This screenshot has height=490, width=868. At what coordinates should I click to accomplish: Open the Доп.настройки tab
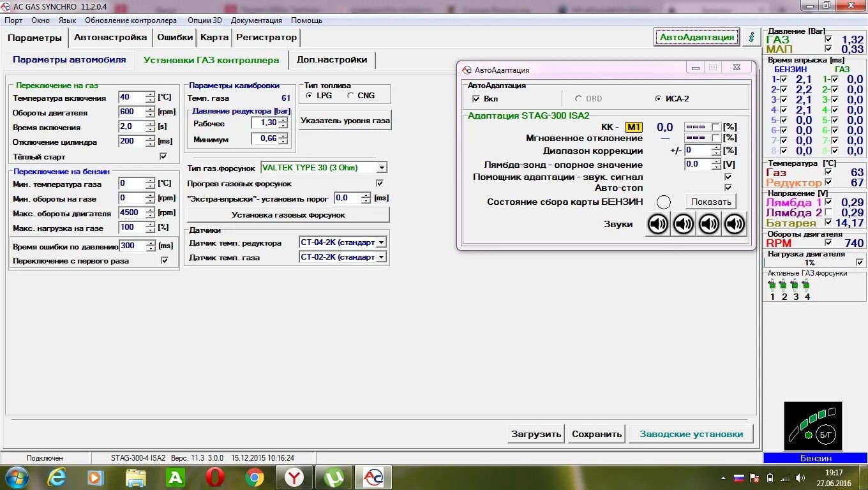[x=332, y=60]
